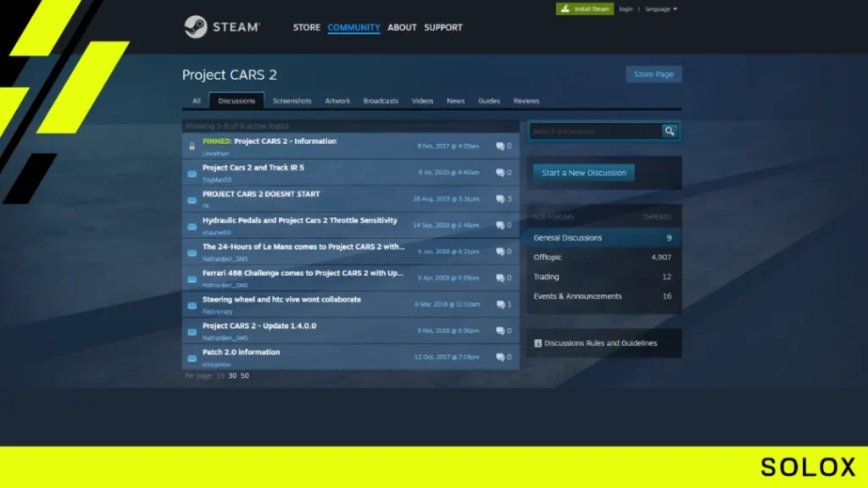
Task: Click author name NathanBell_SMS under Update 1.4.0.0
Action: coord(225,338)
